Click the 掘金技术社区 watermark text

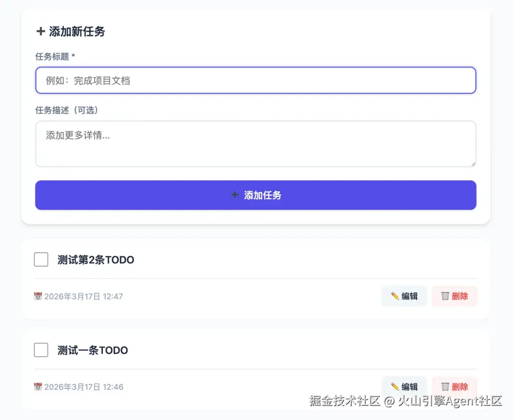[x=345, y=400]
